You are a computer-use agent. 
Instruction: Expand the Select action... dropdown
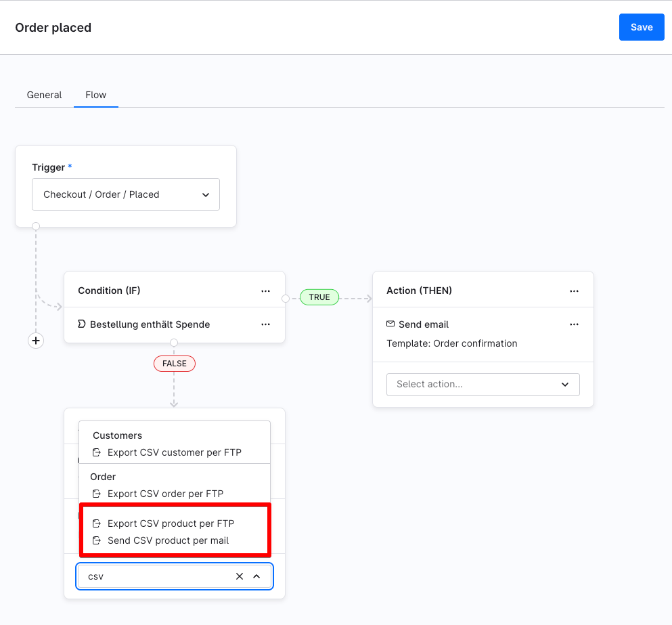(483, 385)
